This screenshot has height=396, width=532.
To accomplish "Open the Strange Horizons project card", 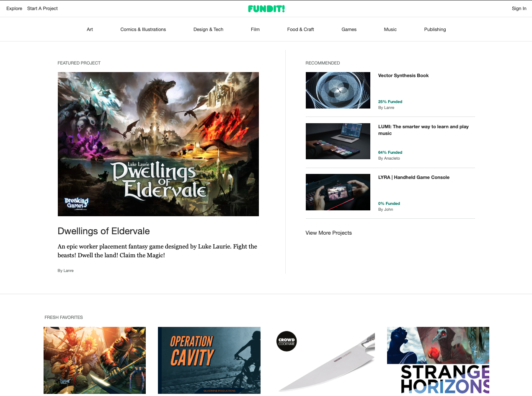I will (x=438, y=360).
